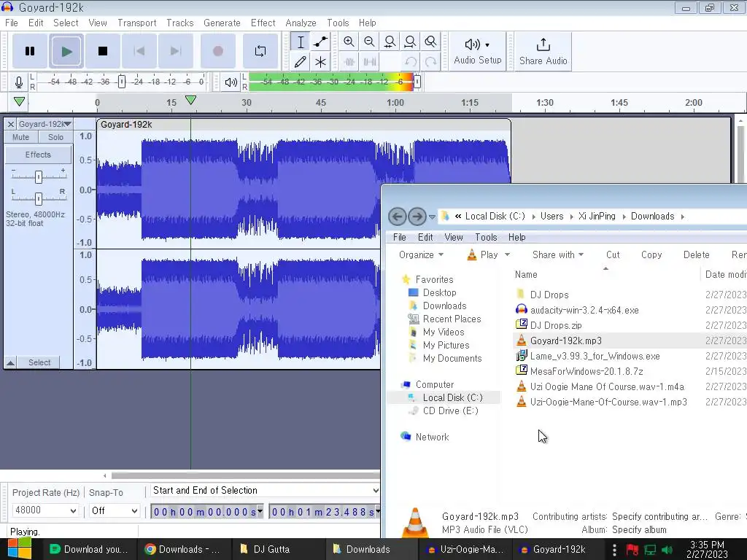Close the Goyard-192k track with X
This screenshot has width=747, height=560.
(x=10, y=124)
